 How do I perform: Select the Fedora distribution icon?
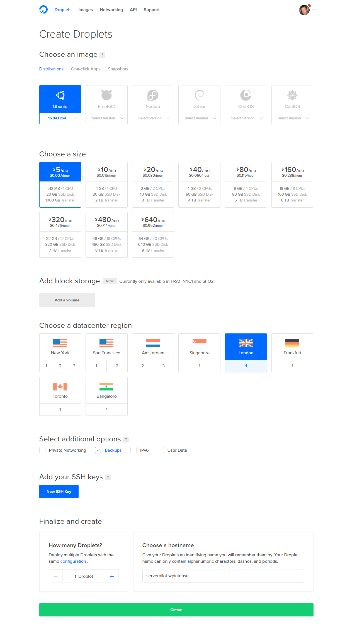click(x=153, y=95)
